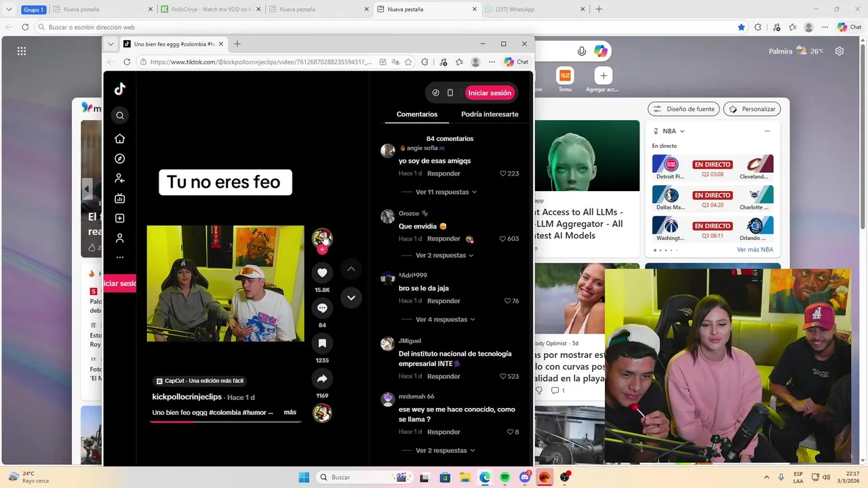Expand video description with 'más'

point(290,412)
